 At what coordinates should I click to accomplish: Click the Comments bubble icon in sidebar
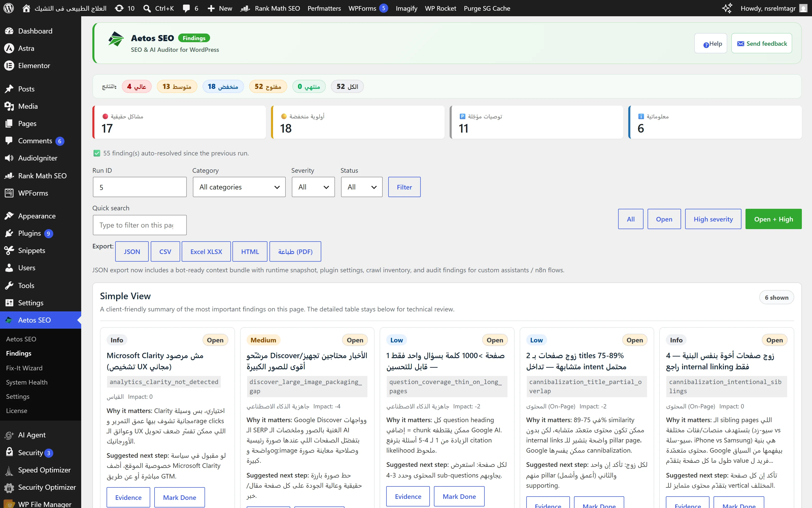[9, 141]
